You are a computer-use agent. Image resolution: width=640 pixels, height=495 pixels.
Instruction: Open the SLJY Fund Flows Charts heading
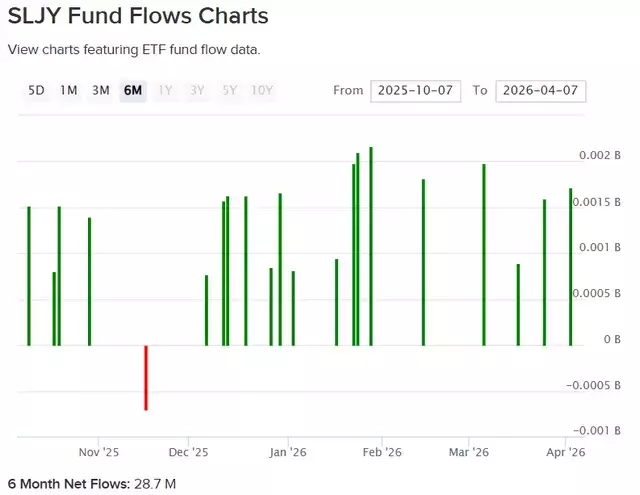[139, 17]
